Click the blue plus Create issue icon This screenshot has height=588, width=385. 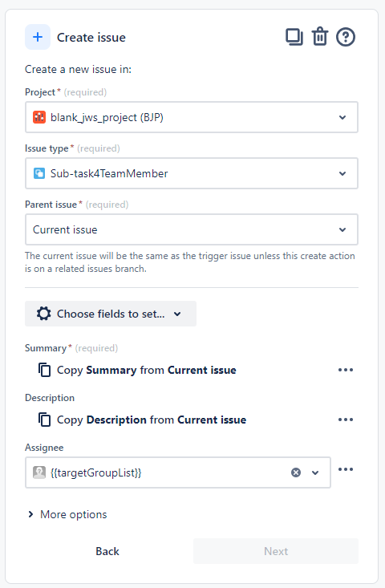pyautogui.click(x=38, y=37)
